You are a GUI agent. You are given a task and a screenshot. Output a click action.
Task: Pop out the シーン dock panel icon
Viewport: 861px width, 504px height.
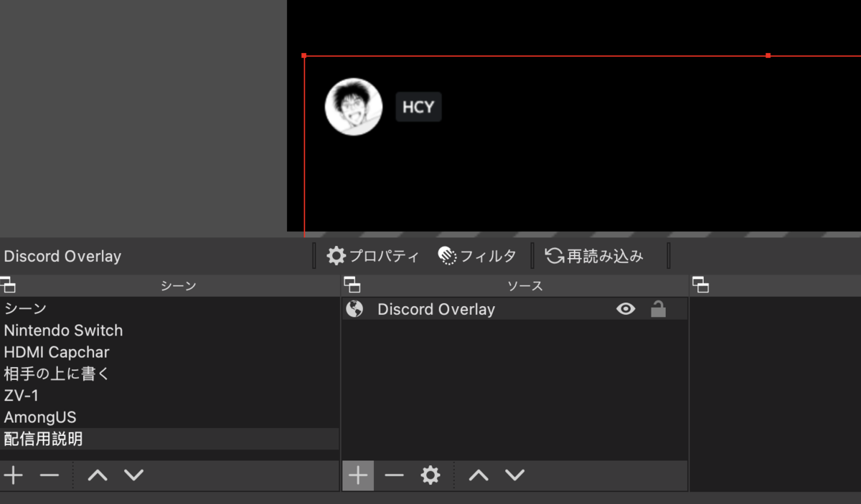pos(8,285)
